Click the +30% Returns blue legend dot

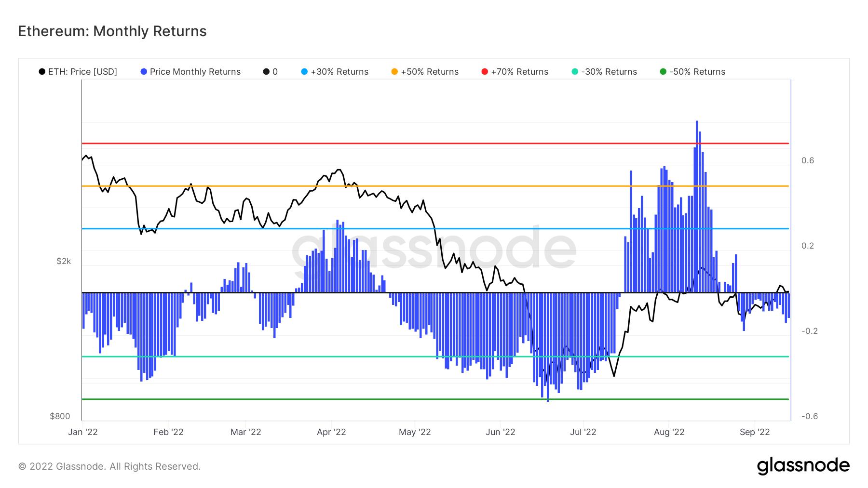point(304,72)
